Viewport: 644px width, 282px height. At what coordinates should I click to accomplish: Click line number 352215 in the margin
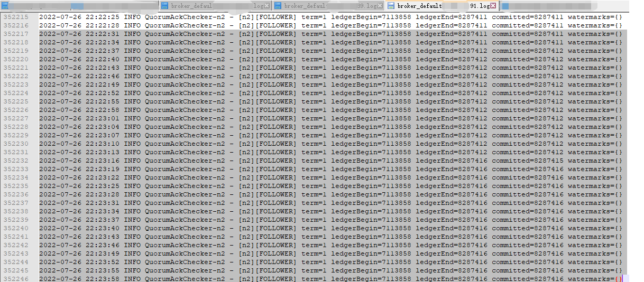pos(16,17)
